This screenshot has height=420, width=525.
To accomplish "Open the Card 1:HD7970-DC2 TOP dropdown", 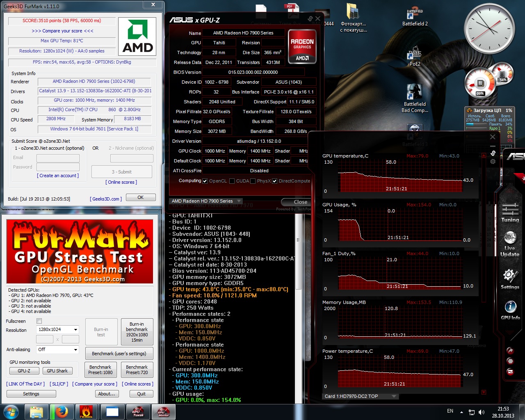I will click(360, 396).
